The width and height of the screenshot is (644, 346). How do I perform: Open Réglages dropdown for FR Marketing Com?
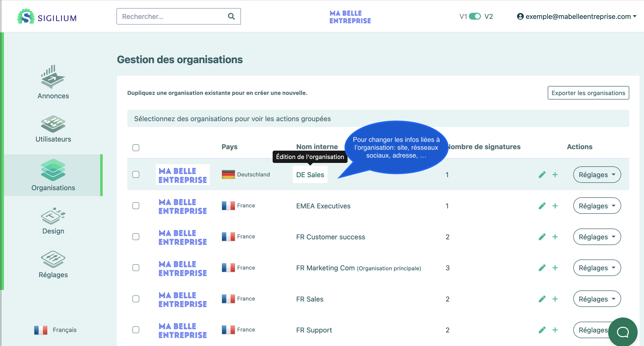[597, 268]
